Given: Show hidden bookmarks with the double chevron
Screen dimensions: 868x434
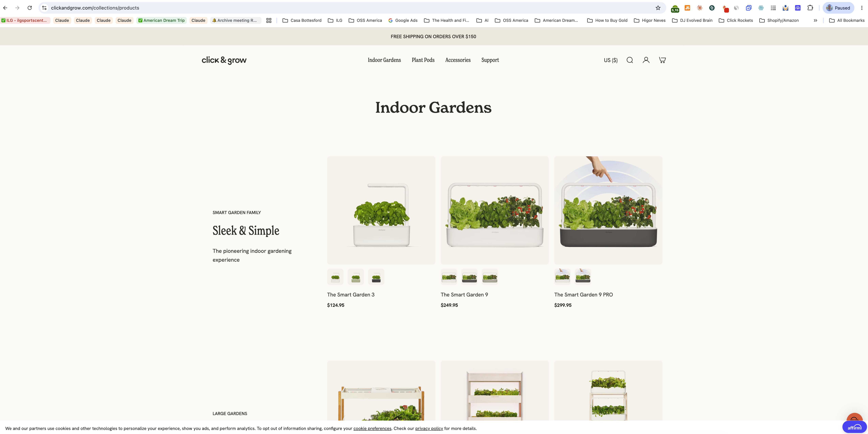Looking at the screenshot, I should tap(816, 21).
